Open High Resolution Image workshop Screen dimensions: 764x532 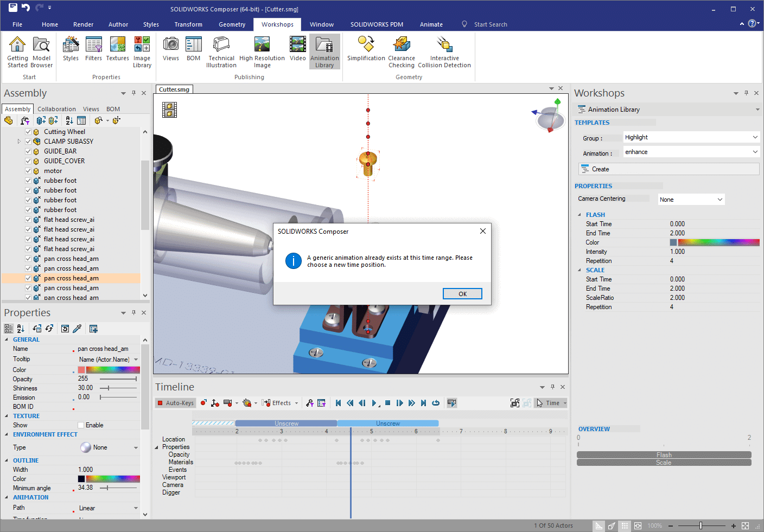pos(262,52)
